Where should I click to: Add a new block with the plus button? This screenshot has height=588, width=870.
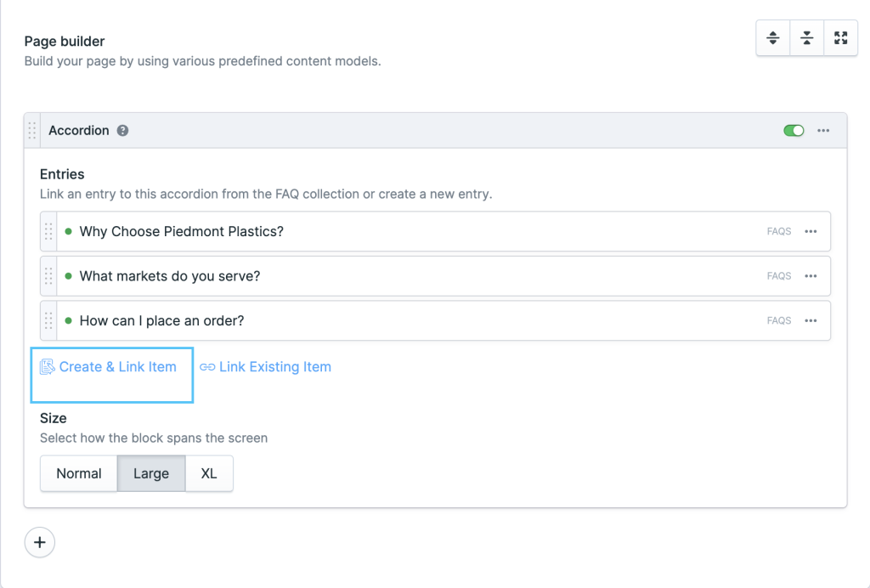[40, 542]
